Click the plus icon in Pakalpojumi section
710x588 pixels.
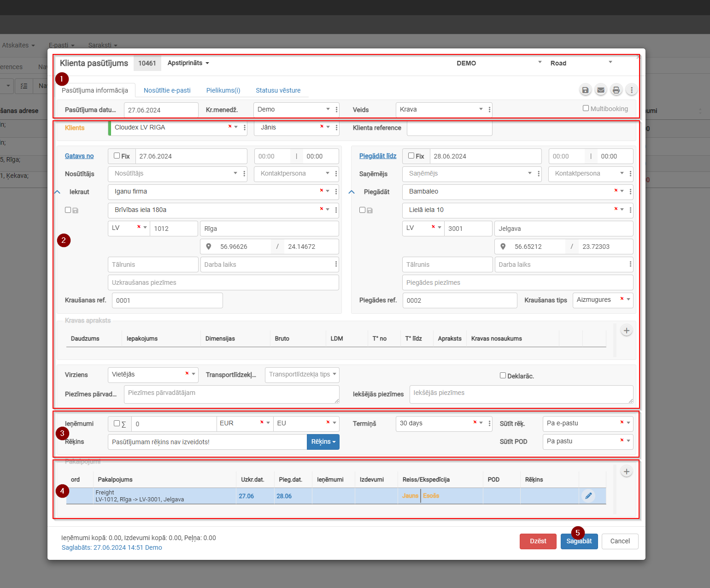click(x=627, y=471)
